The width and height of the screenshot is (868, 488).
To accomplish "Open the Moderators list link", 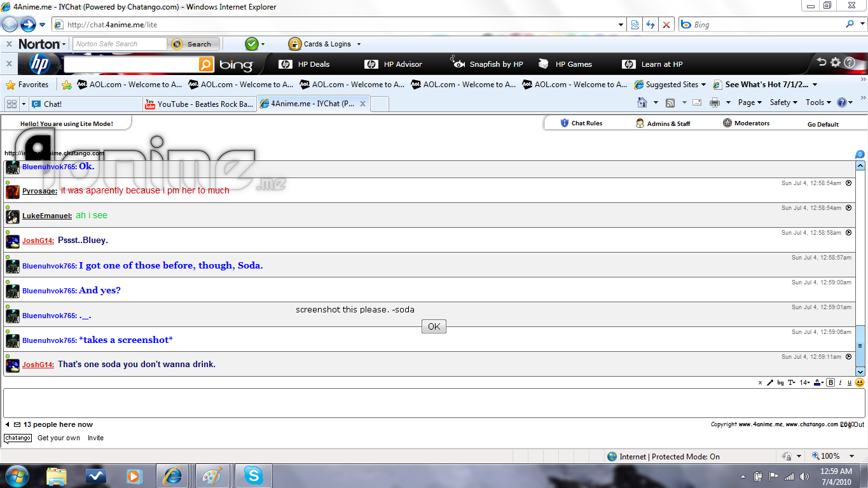I will pyautogui.click(x=746, y=123).
